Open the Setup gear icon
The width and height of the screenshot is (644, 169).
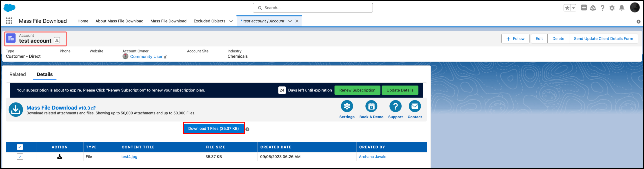point(612,8)
